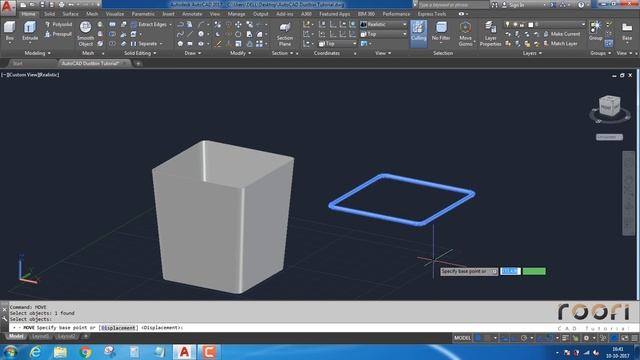Screen dimensions: 640x360
Task: Click the viewport label Custom View Realistic
Action: [x=31, y=75]
